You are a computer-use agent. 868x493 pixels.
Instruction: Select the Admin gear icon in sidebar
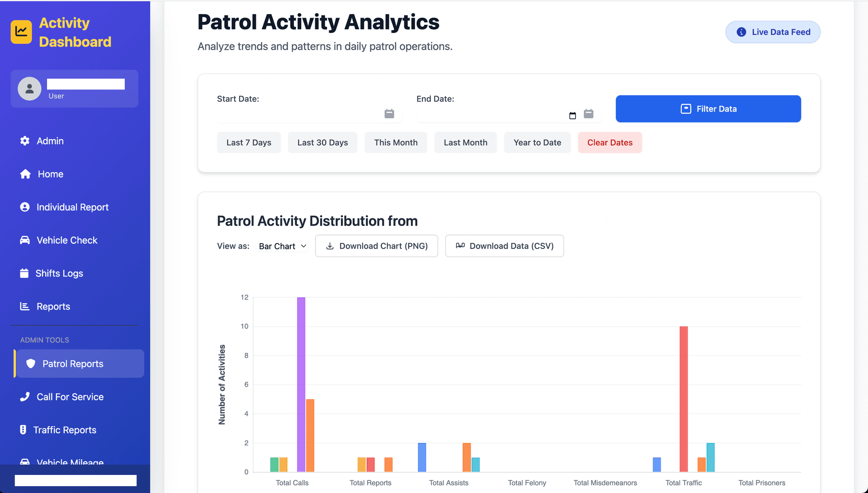tap(25, 141)
